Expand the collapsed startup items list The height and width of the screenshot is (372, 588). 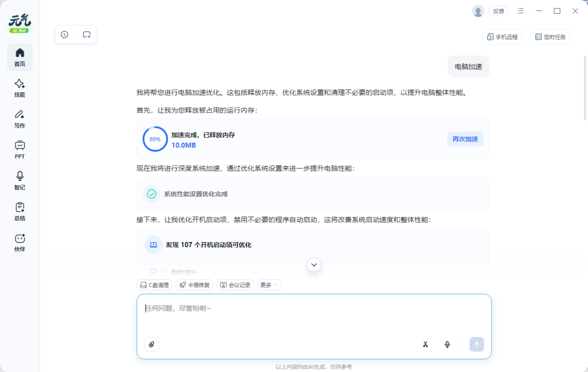point(314,264)
